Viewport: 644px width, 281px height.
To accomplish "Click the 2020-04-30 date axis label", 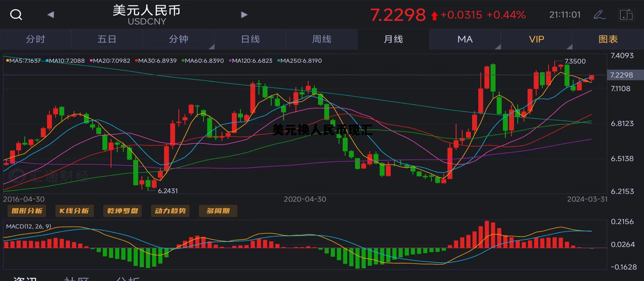I will [x=305, y=199].
